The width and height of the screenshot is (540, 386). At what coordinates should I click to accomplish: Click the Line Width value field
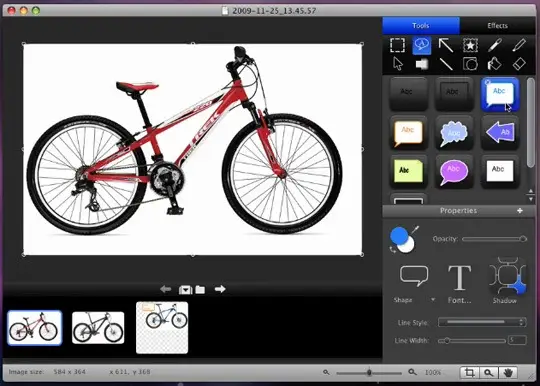pyautogui.click(x=517, y=340)
